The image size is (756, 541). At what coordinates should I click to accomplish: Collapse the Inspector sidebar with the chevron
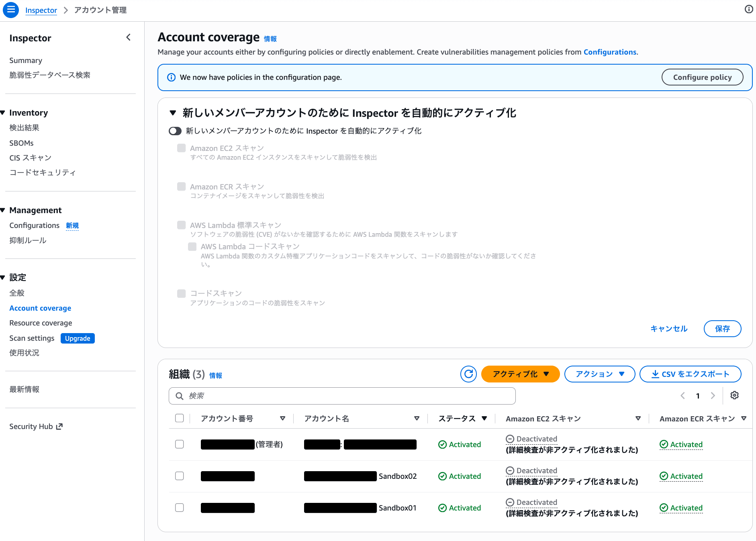tap(129, 37)
